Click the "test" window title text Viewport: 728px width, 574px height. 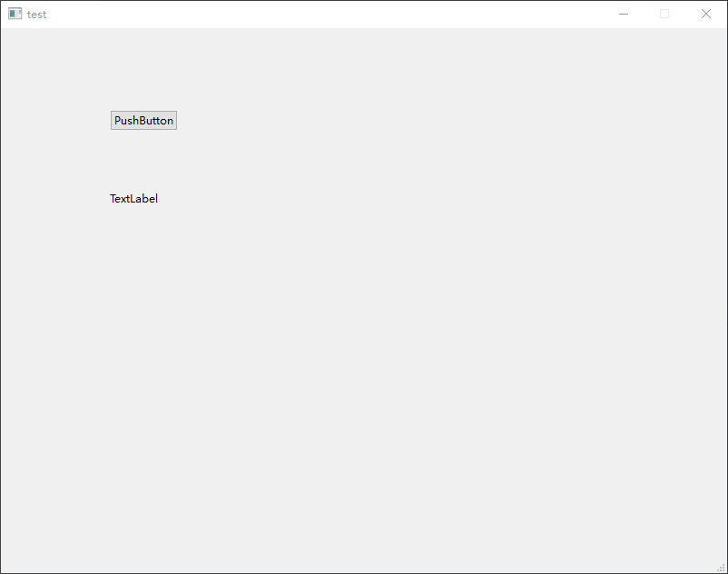click(36, 15)
